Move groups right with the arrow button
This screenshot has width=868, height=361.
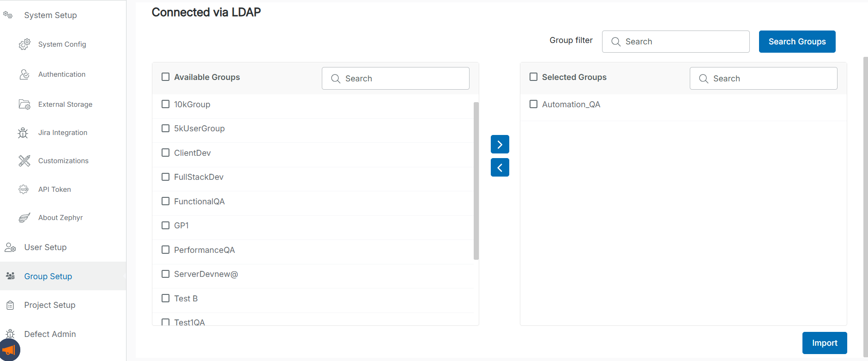(500, 144)
